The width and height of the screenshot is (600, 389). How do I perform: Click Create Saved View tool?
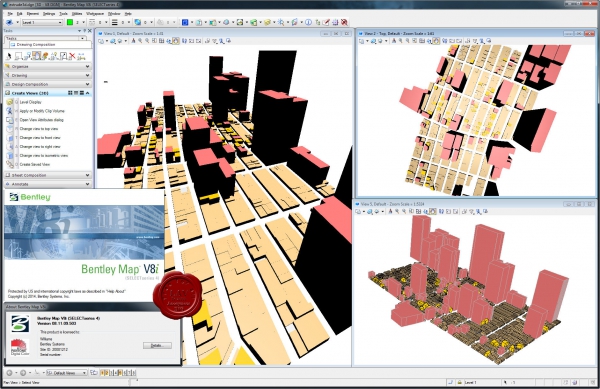[34, 164]
